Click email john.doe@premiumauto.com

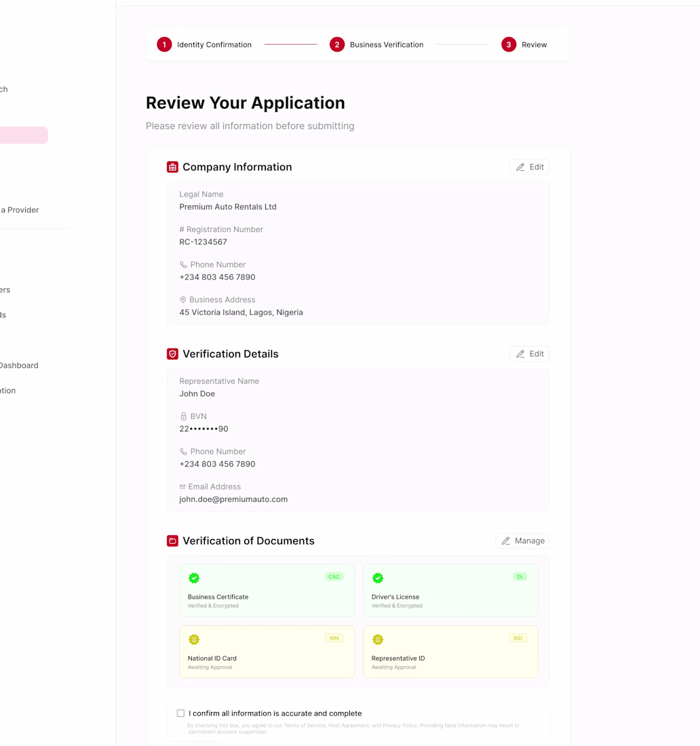pyautogui.click(x=233, y=500)
